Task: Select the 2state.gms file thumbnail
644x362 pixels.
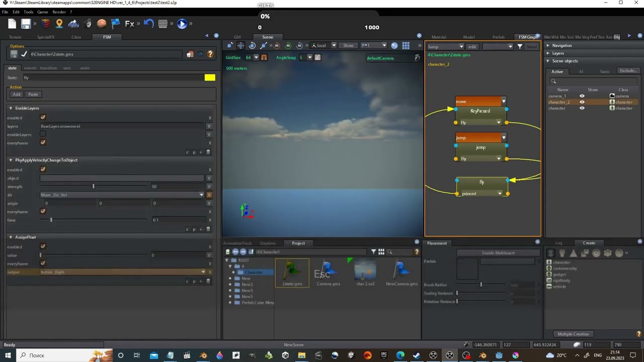Action: [292, 273]
